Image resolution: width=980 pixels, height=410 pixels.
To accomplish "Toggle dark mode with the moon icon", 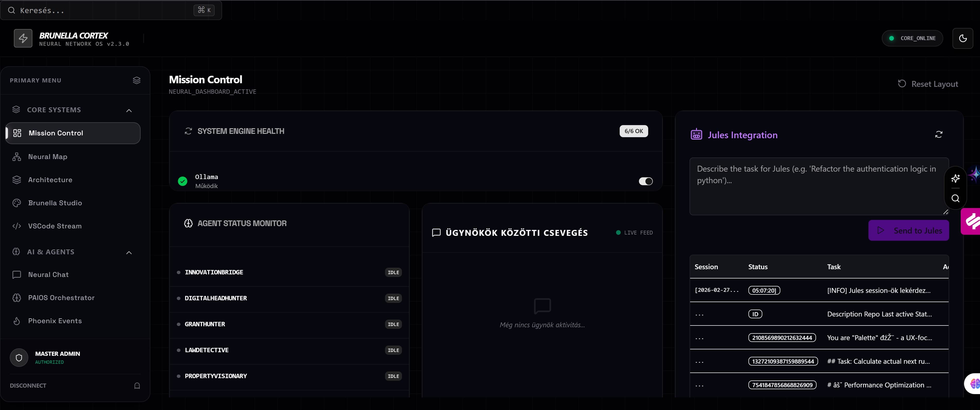I will point(963,38).
